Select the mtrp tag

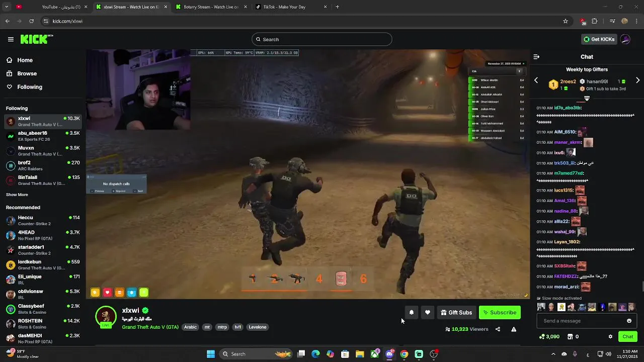[x=222, y=327]
